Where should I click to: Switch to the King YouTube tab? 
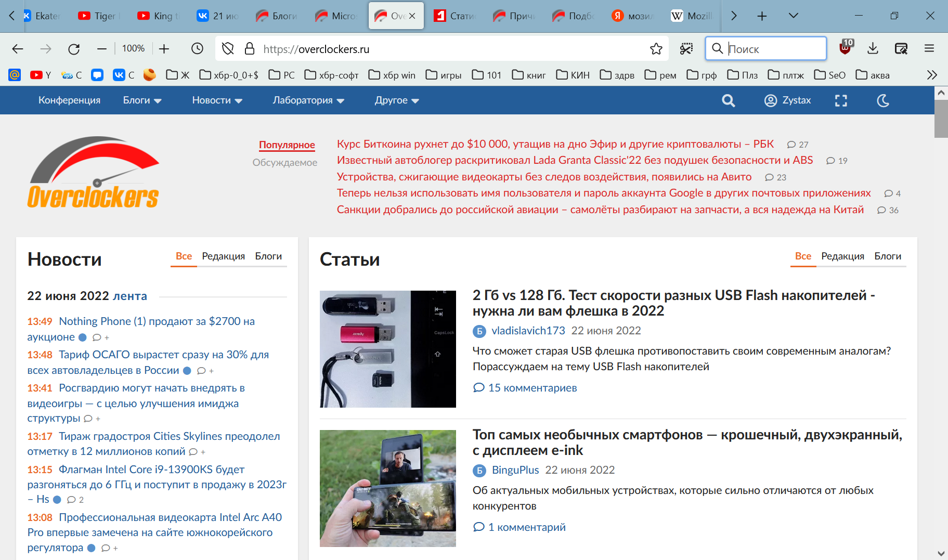[159, 16]
